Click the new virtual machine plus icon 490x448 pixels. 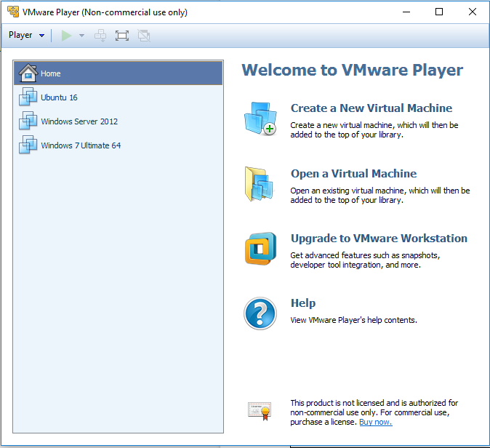pyautogui.click(x=260, y=119)
